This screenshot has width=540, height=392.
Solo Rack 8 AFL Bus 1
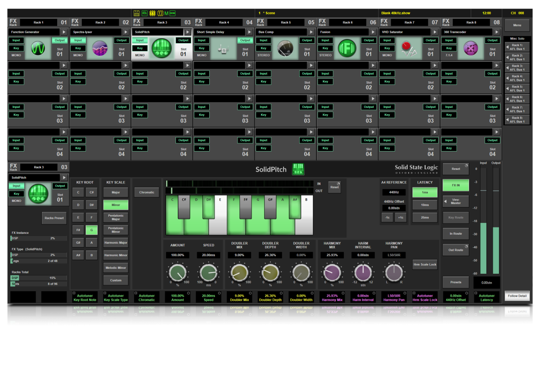[x=517, y=120]
